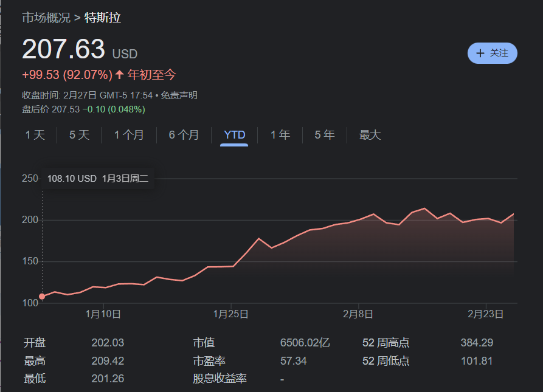Select the 1个月 time range
The height and width of the screenshot is (392, 543).
[x=129, y=135]
